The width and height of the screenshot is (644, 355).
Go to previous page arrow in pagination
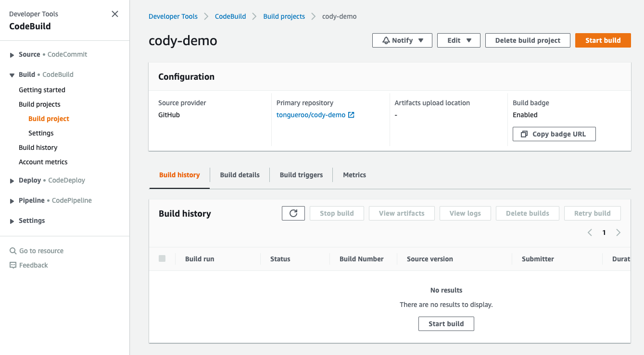click(590, 233)
